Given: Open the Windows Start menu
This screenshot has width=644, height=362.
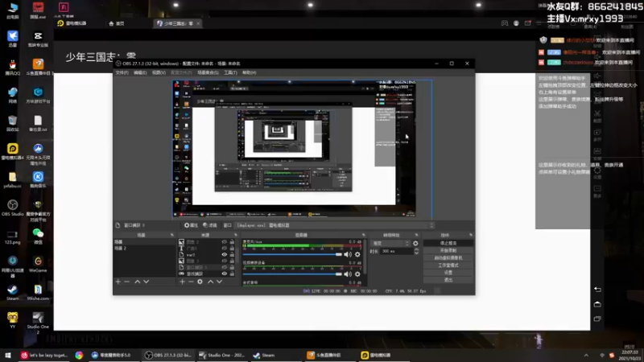Looking at the screenshot, I should click(8, 355).
